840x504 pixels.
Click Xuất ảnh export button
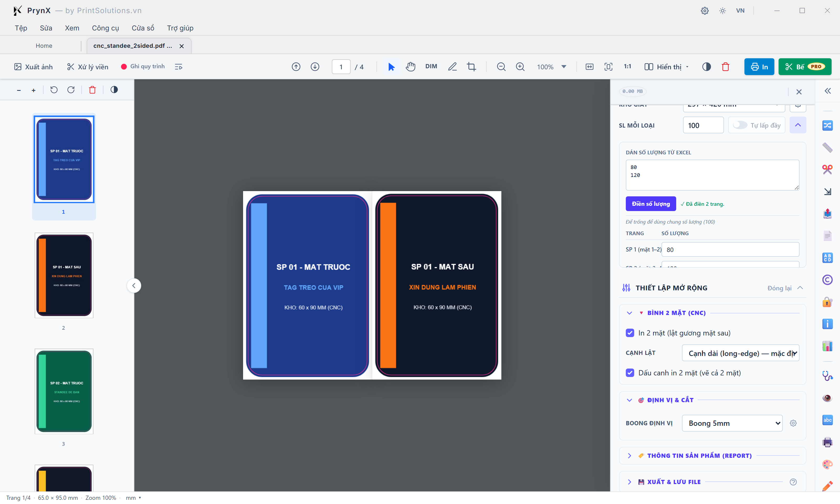(34, 67)
